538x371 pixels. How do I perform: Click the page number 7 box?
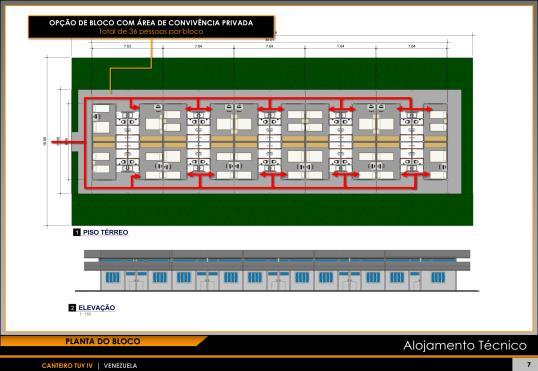click(x=525, y=364)
